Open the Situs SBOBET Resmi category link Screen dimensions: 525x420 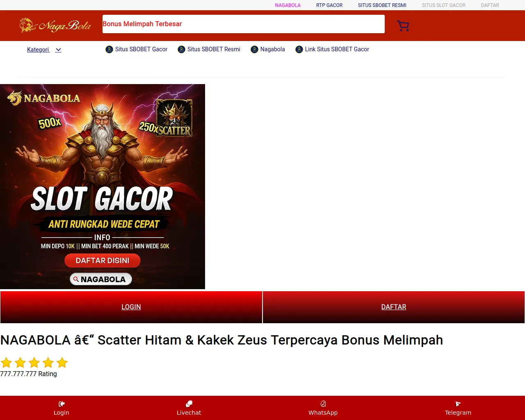[214, 49]
